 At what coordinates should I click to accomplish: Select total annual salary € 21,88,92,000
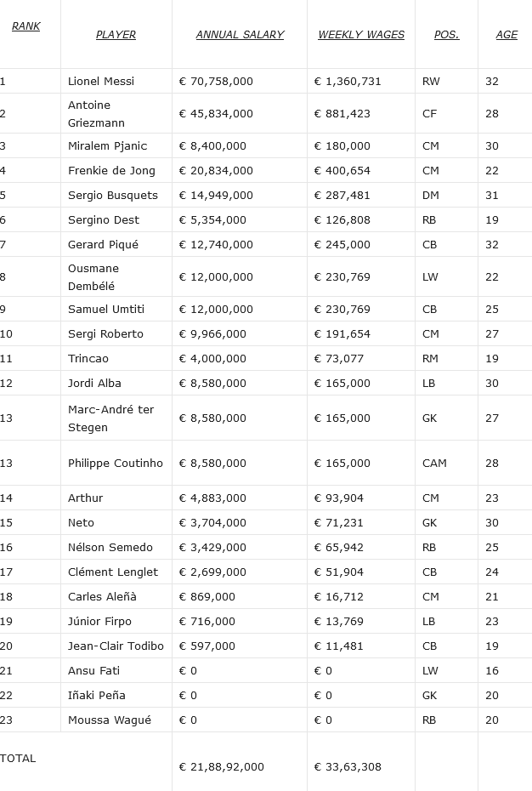point(221,767)
